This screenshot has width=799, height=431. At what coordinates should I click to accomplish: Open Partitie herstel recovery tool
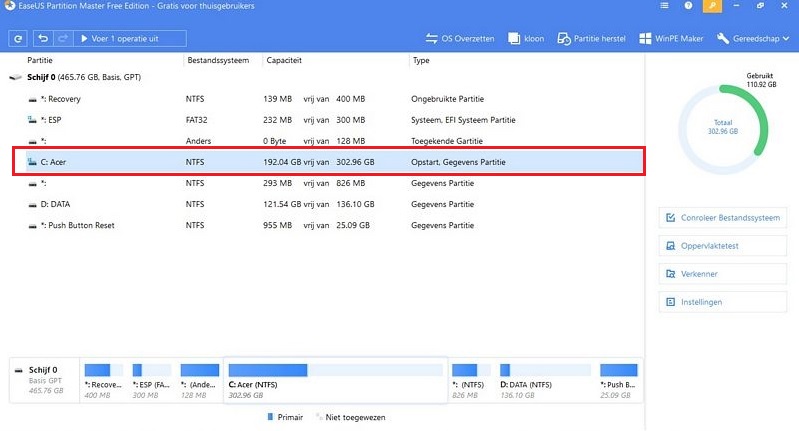tap(592, 39)
